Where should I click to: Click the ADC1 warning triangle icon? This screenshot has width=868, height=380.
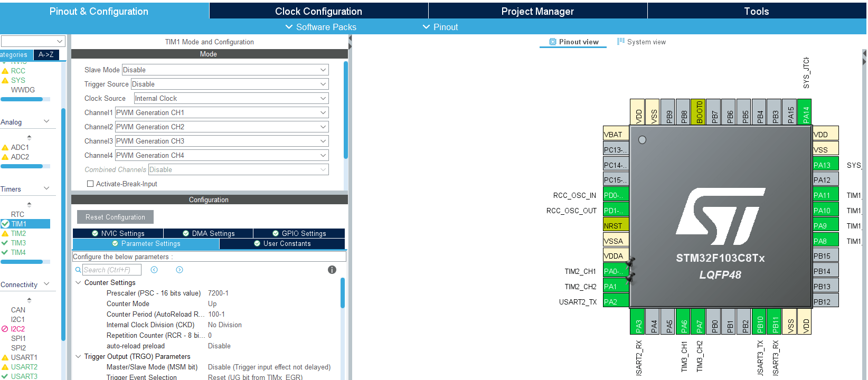5,147
